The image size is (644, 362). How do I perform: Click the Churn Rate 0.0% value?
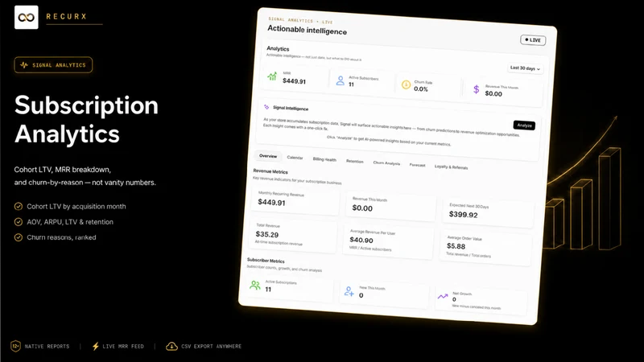coord(420,89)
